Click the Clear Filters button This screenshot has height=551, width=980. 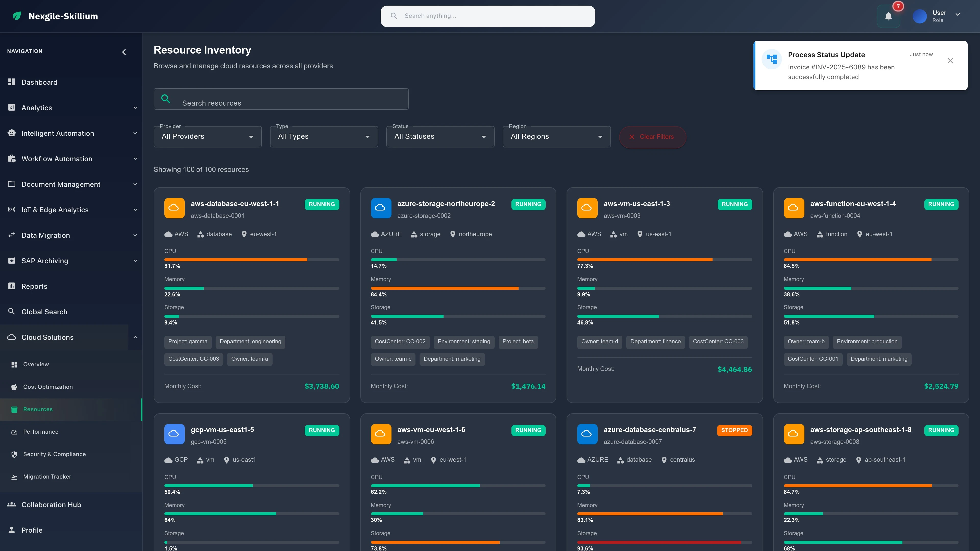click(x=653, y=136)
